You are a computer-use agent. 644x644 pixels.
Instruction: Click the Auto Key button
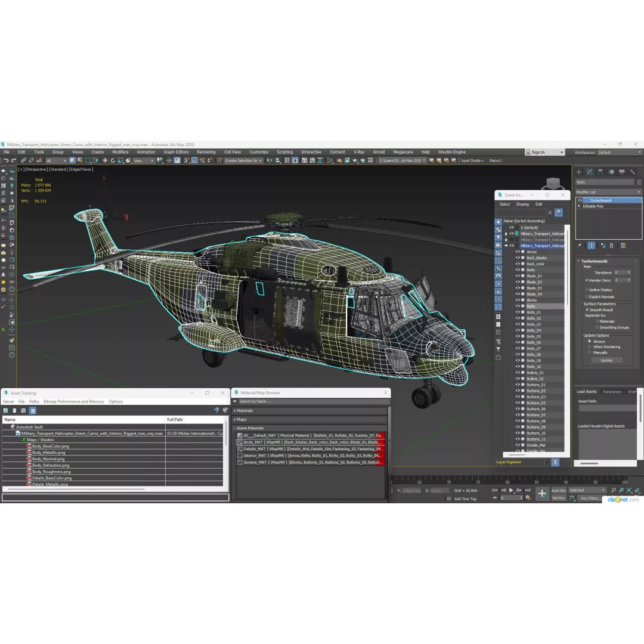(559, 490)
